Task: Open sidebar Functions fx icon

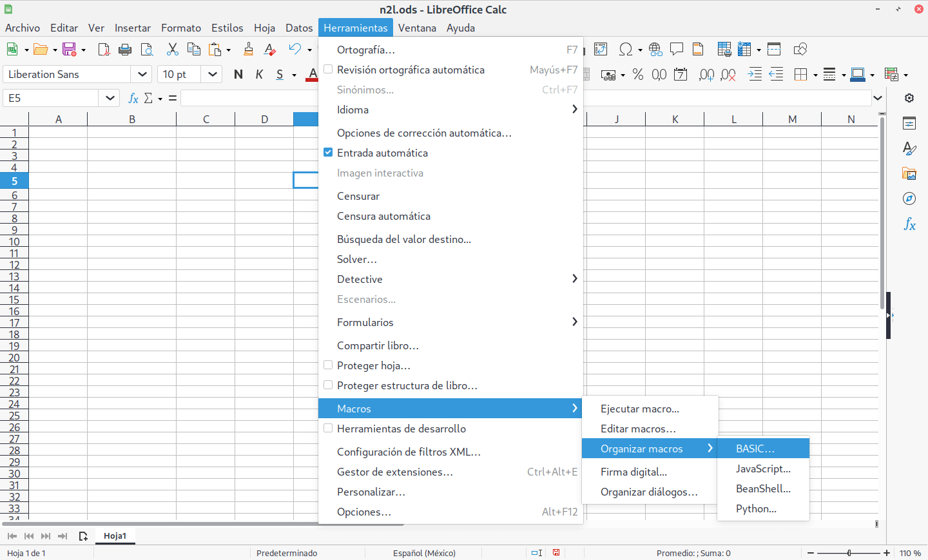Action: [x=909, y=224]
